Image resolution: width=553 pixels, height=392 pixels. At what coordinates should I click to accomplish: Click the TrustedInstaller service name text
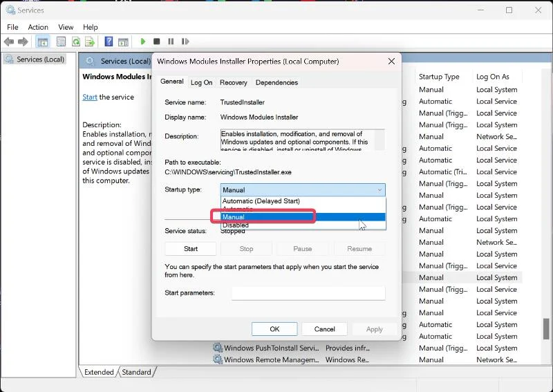[x=243, y=102]
